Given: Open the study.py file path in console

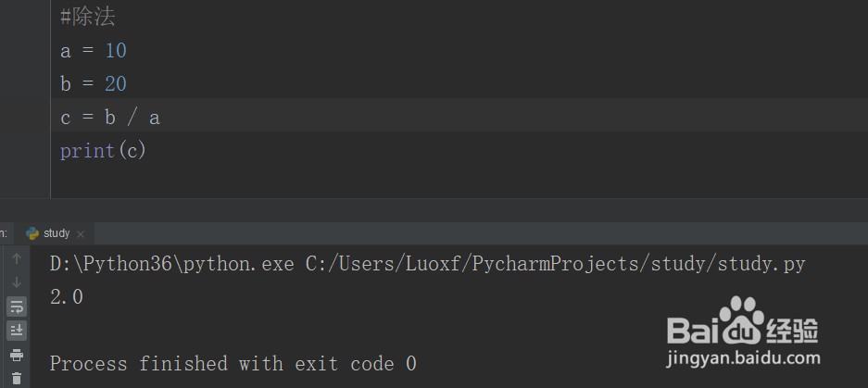Looking at the screenshot, I should click(555, 264).
